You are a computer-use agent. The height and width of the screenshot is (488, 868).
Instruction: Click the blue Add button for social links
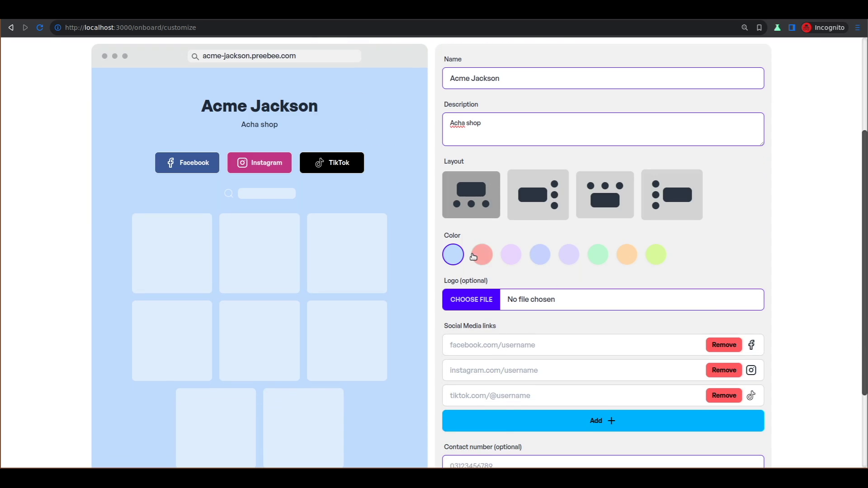[603, 421]
